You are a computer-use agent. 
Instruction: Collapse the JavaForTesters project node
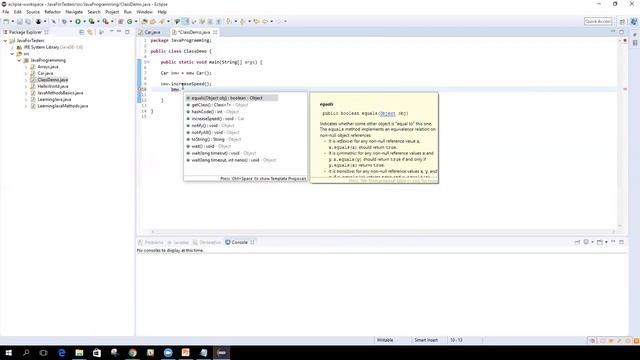(5, 41)
